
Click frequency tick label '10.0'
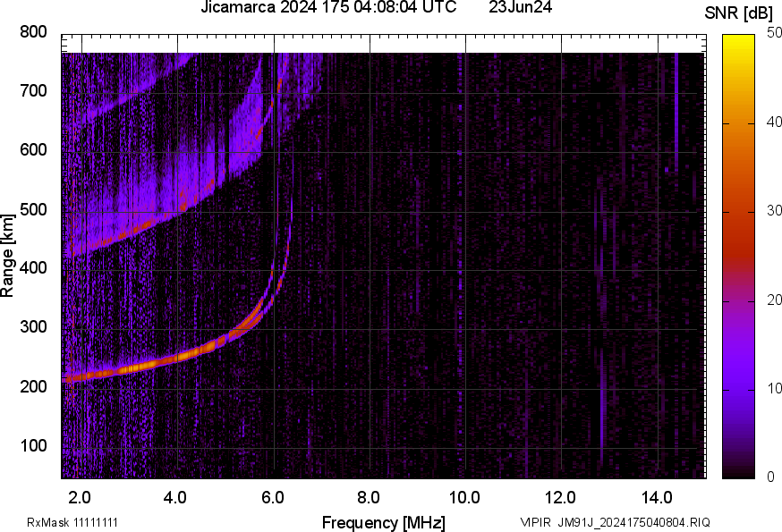coord(464,498)
